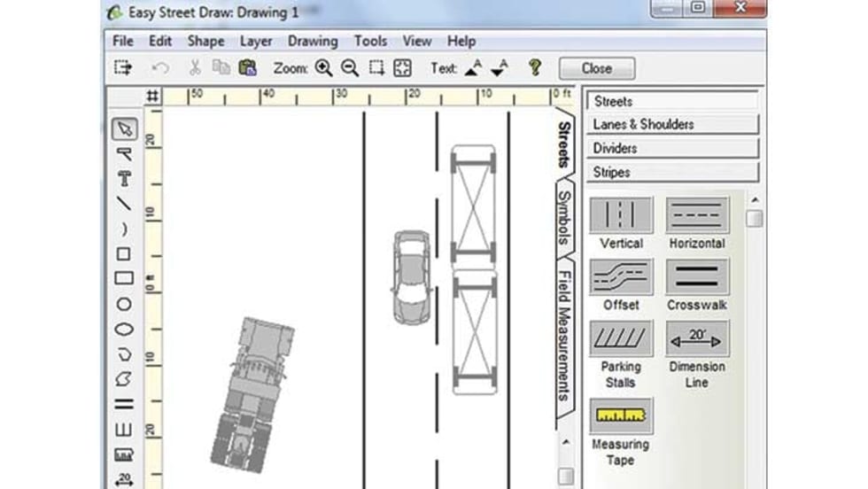868x489 pixels.
Task: Open the Field Measurements tab
Action: [564, 337]
